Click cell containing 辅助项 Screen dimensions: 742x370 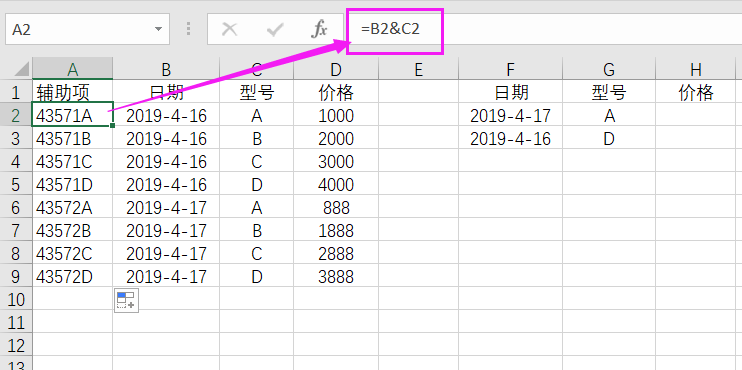(x=72, y=92)
